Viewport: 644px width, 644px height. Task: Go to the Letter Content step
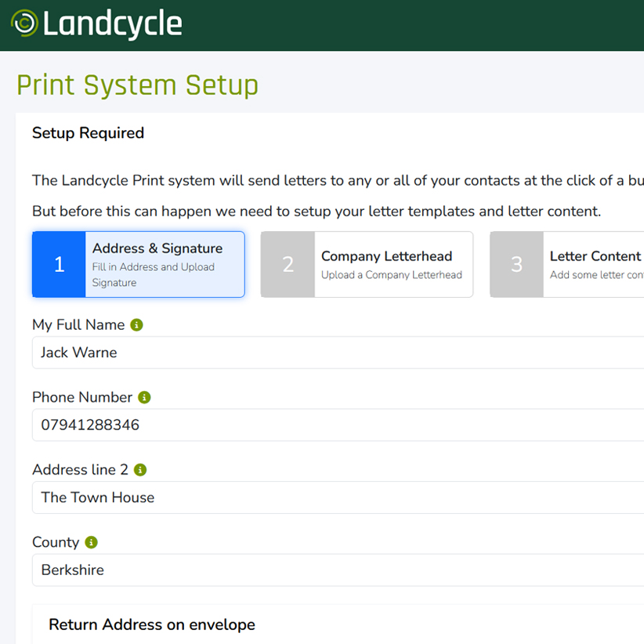(x=566, y=264)
